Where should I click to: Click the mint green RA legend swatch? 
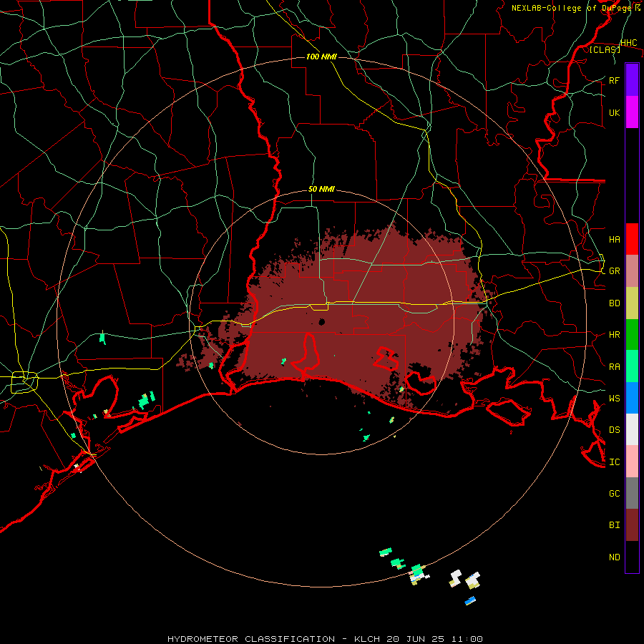click(632, 366)
